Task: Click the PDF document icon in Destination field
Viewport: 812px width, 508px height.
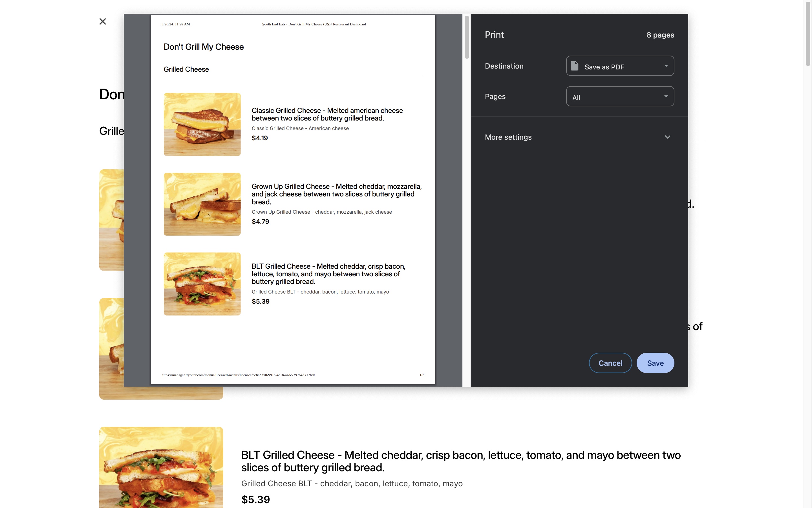Action: tap(574, 66)
